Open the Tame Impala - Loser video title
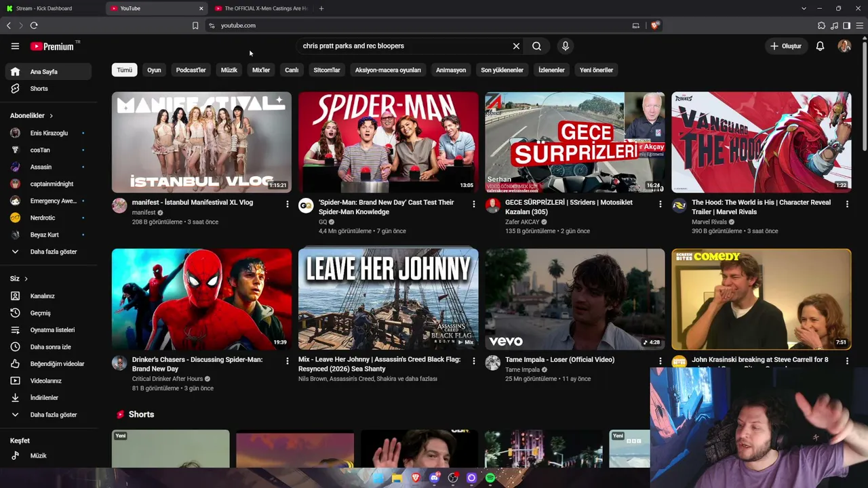Viewport: 868px width, 488px height. 559,360
